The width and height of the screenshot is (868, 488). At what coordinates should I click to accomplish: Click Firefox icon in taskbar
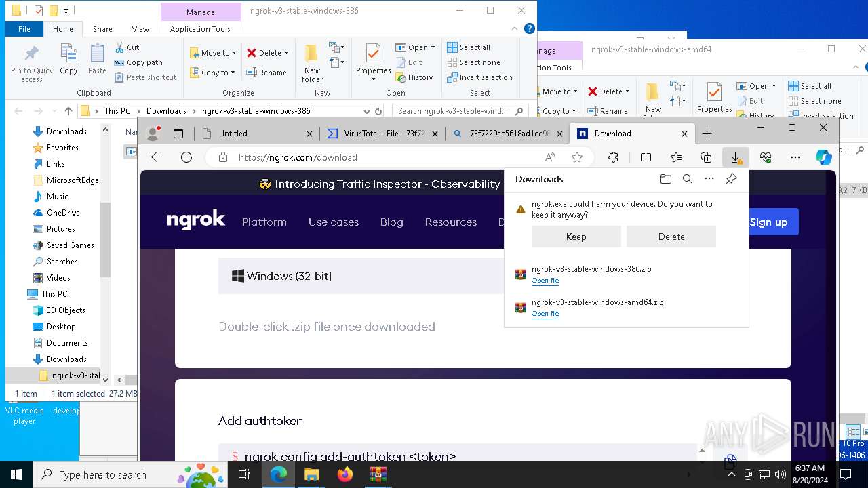pyautogui.click(x=345, y=474)
